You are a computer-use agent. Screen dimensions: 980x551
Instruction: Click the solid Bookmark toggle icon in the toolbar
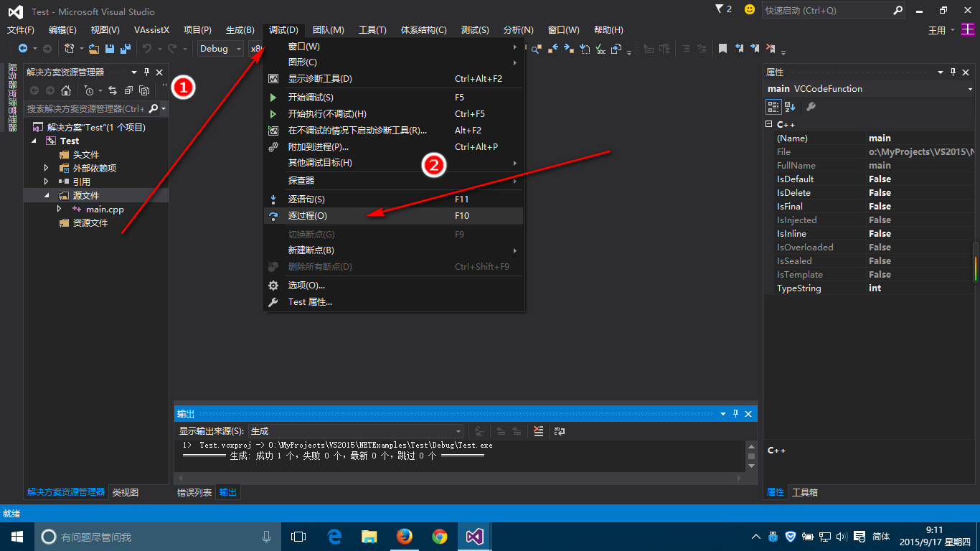[722, 49]
